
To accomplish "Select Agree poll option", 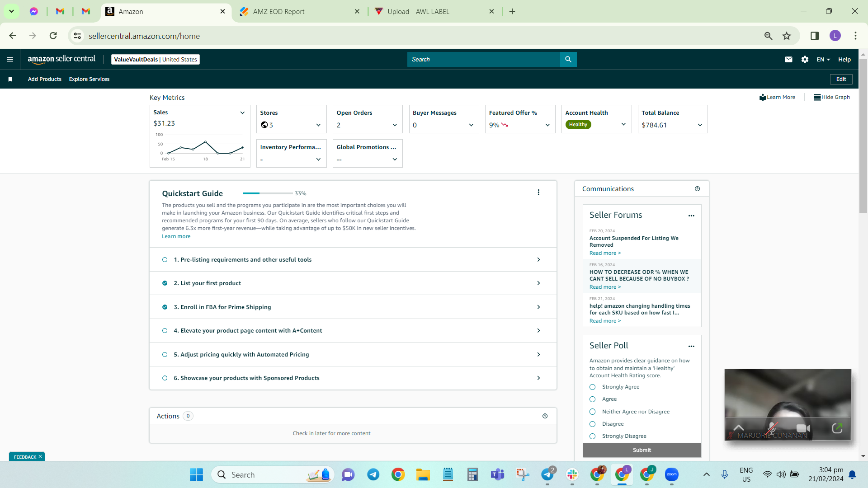I will point(592,399).
